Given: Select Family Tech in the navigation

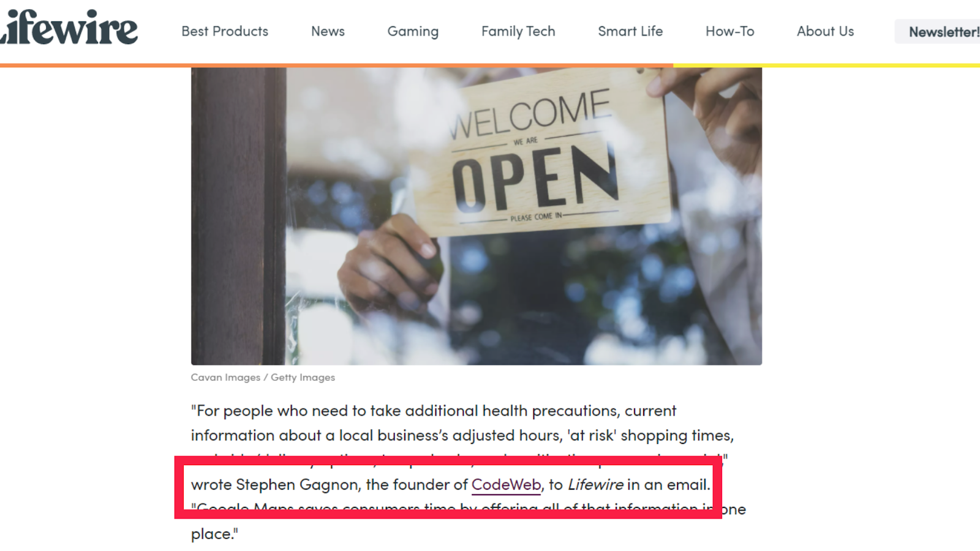Looking at the screenshot, I should (518, 31).
